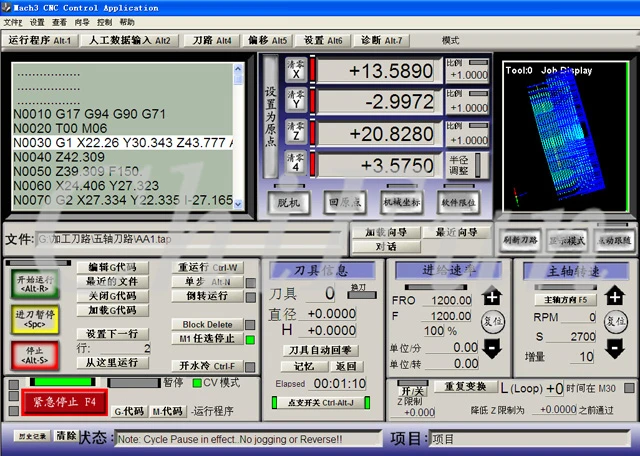Open the 查看 view menu
The image size is (640, 456).
59,22
